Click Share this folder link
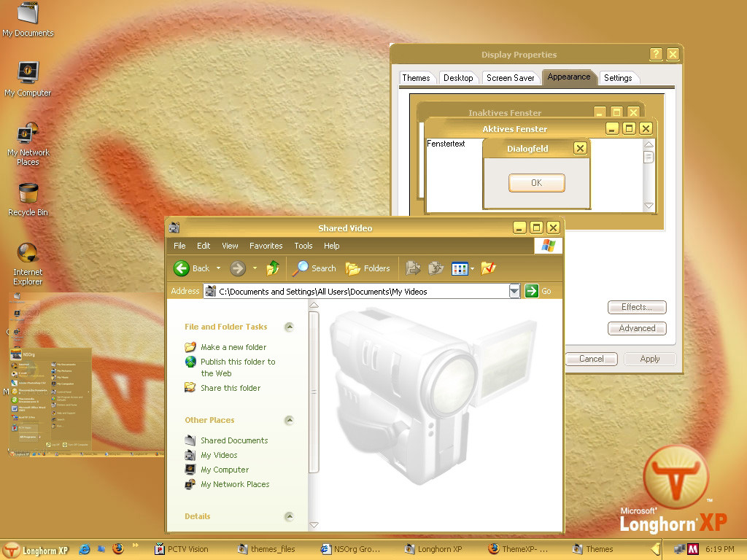Image resolution: width=747 pixels, height=560 pixels. [231, 388]
